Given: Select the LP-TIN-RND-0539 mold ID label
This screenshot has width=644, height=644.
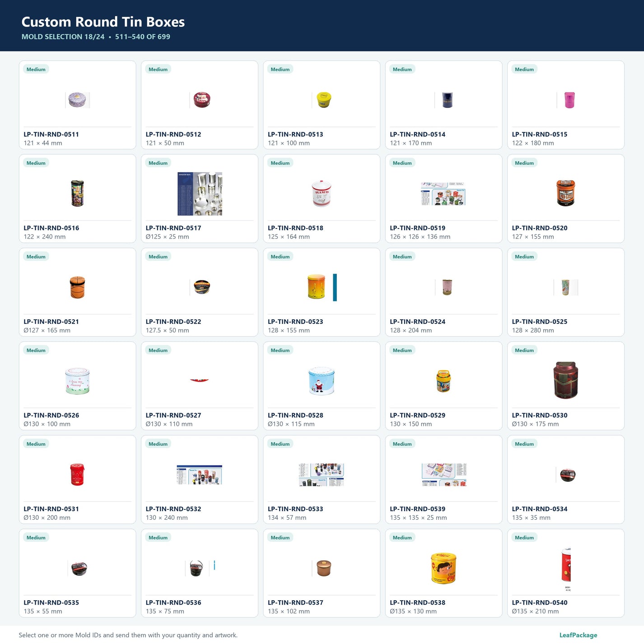Looking at the screenshot, I should (418, 509).
